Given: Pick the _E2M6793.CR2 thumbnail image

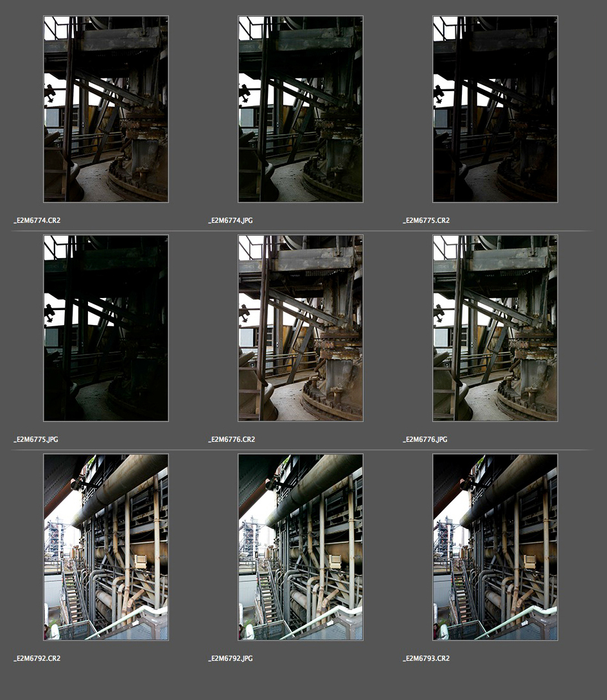Looking at the screenshot, I should (495, 547).
